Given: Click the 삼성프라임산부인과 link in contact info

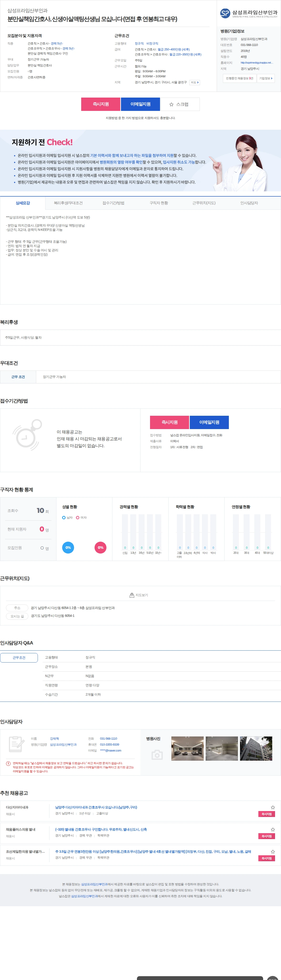Looking at the screenshot, I should 63,744.
